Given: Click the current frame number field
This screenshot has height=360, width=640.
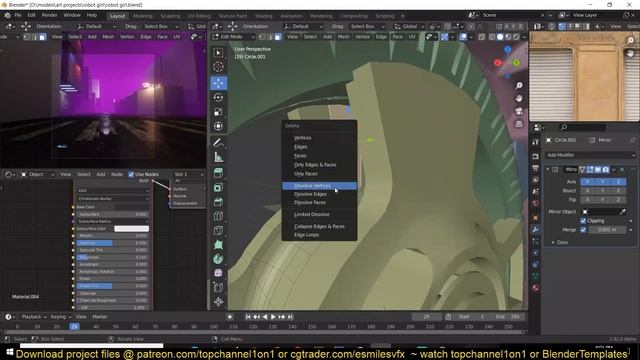Looking at the screenshot, I should (x=427, y=317).
